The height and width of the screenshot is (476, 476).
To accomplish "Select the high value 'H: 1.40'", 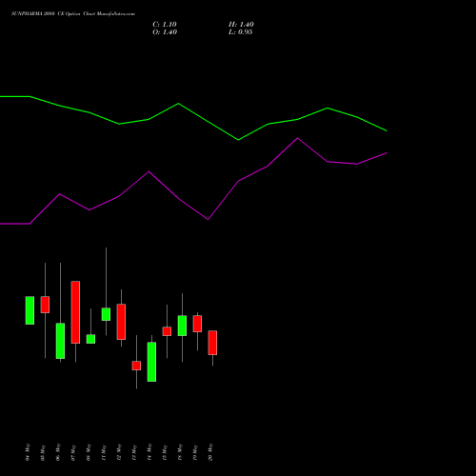I will click(x=241, y=25).
